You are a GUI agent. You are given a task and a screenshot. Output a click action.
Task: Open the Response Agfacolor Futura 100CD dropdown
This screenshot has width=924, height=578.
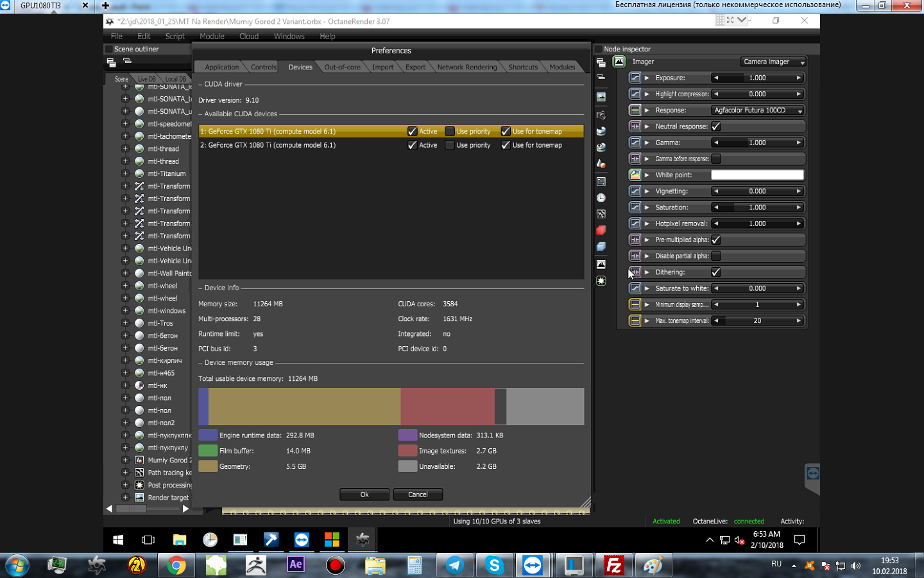click(x=757, y=110)
